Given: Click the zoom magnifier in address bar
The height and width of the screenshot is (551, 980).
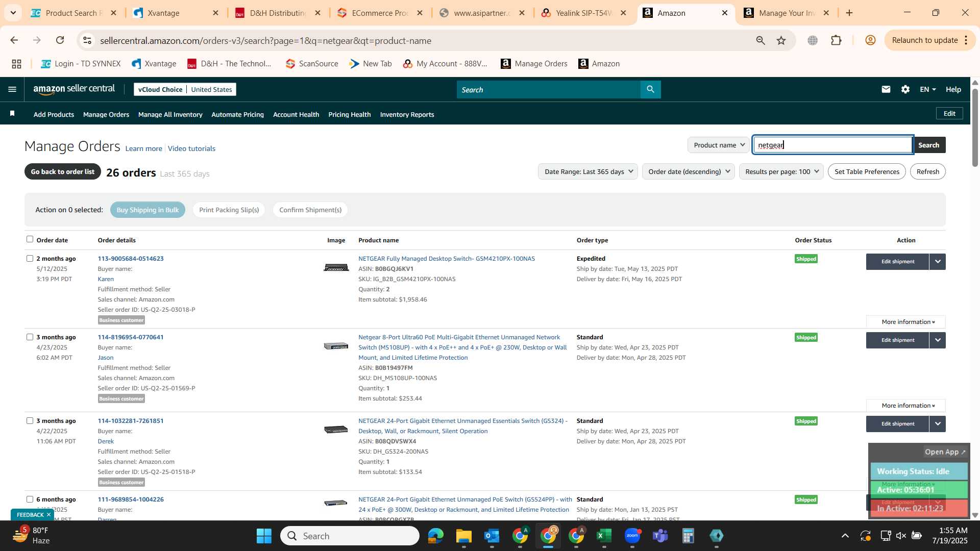Looking at the screenshot, I should click(761, 40).
